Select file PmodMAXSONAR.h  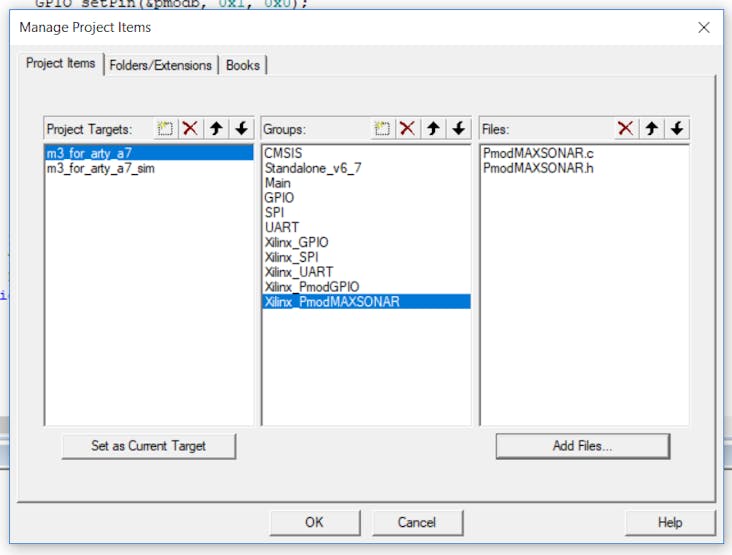point(584,168)
